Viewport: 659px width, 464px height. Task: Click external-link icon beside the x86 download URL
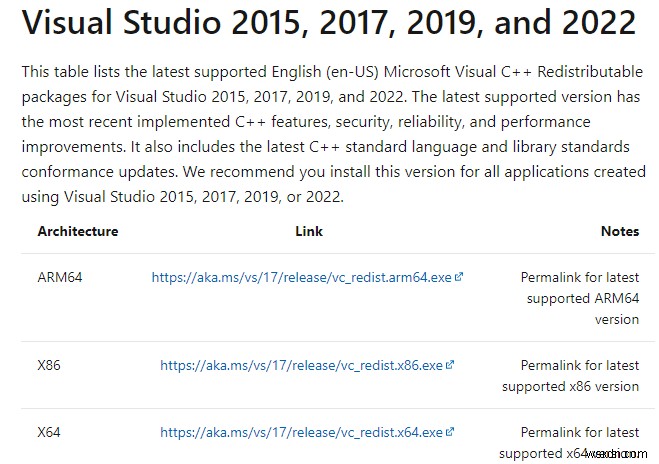pos(450,365)
